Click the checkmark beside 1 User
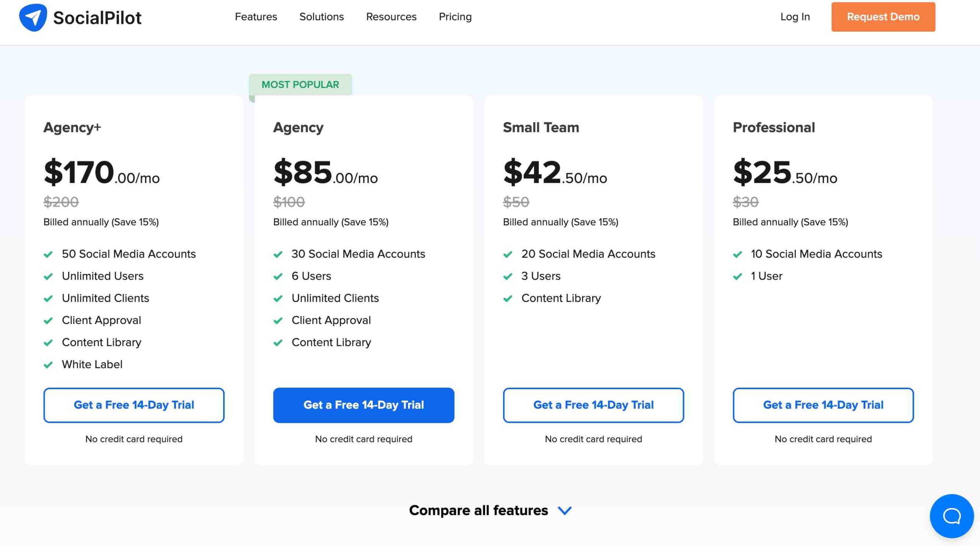Viewport: 980px width, 546px height. pos(737,277)
